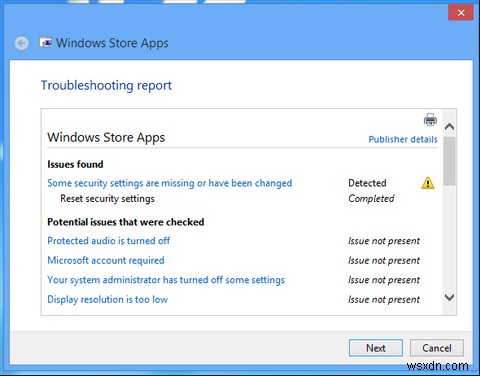Print the troubleshooting report via printer icon
Screen dimensions: 480x376
click(430, 120)
